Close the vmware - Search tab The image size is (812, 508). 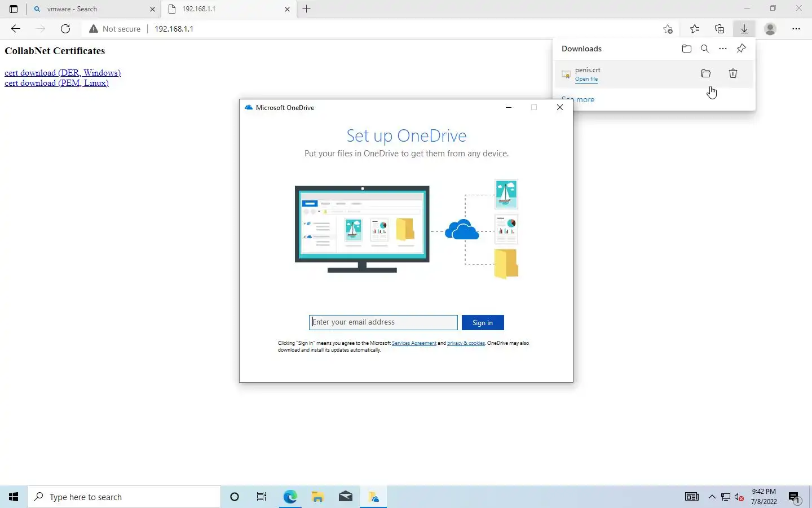(x=152, y=9)
